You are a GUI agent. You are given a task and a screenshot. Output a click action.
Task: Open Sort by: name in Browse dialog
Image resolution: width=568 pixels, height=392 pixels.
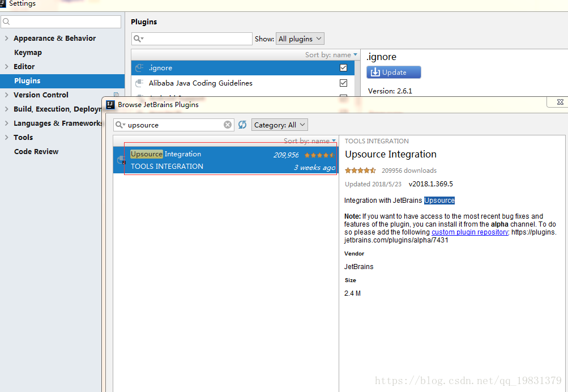tap(310, 141)
